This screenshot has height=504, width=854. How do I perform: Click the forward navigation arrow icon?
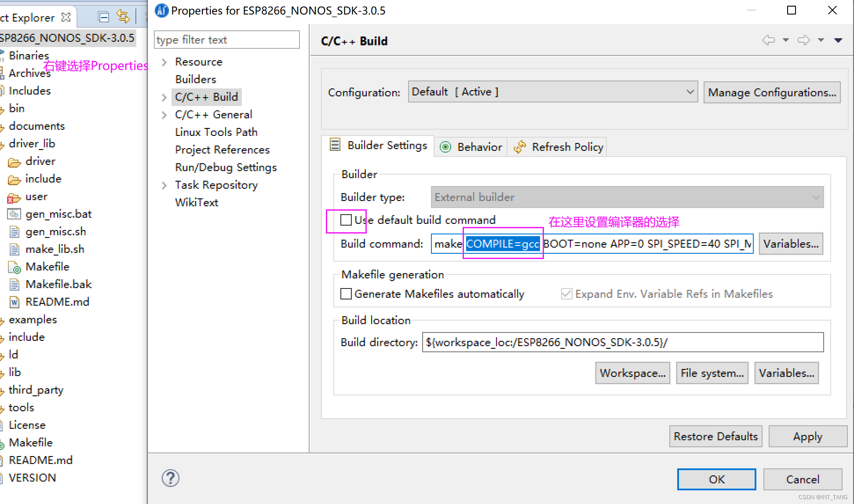click(x=803, y=40)
